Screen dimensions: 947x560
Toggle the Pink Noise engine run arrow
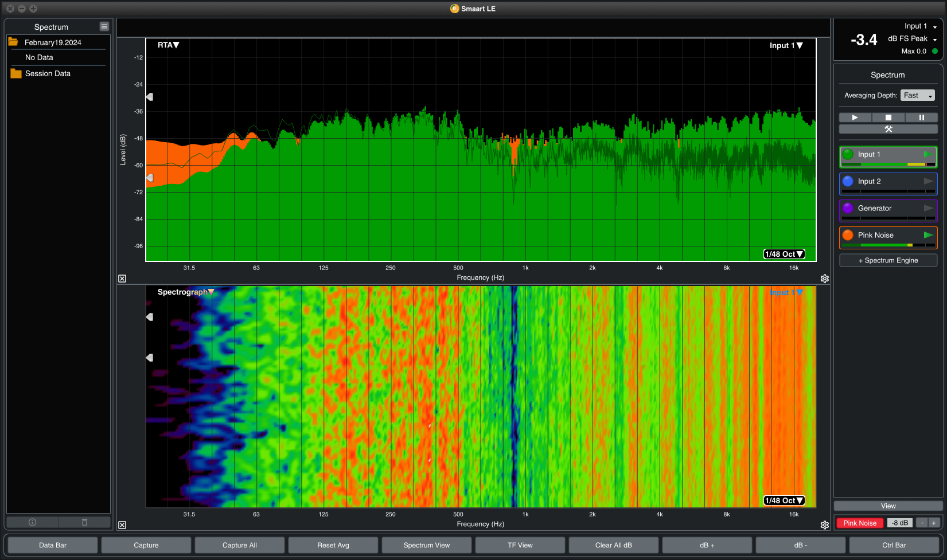click(x=928, y=235)
